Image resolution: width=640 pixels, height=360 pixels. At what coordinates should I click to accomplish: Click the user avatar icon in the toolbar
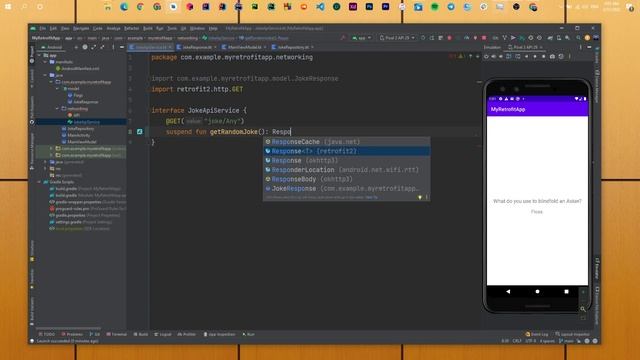pyautogui.click(x=587, y=38)
